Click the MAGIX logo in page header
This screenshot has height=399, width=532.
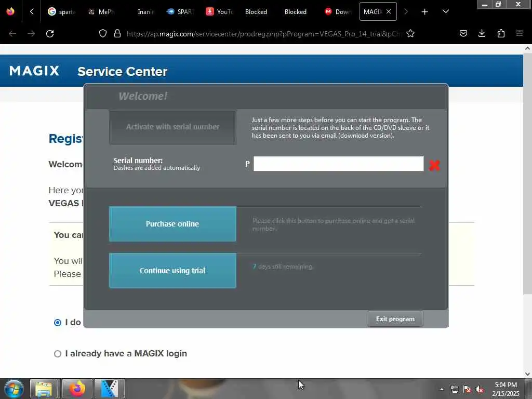coord(34,71)
